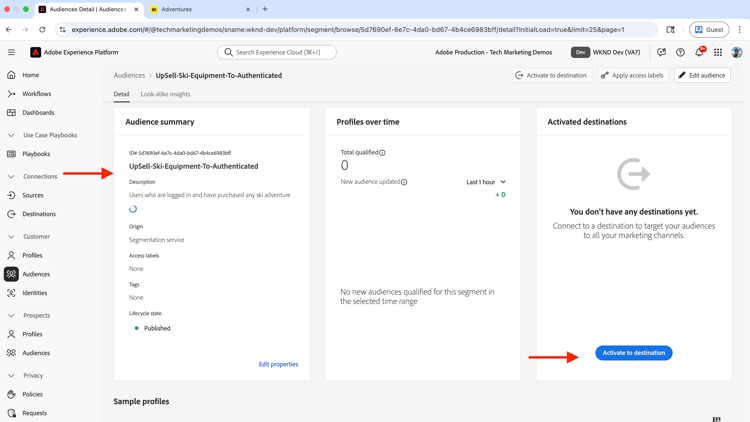
Task: Open Sources under Connections
Action: (x=33, y=195)
